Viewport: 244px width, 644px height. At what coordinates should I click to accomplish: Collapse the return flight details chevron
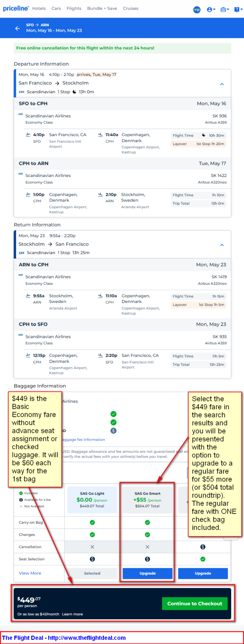(x=222, y=245)
